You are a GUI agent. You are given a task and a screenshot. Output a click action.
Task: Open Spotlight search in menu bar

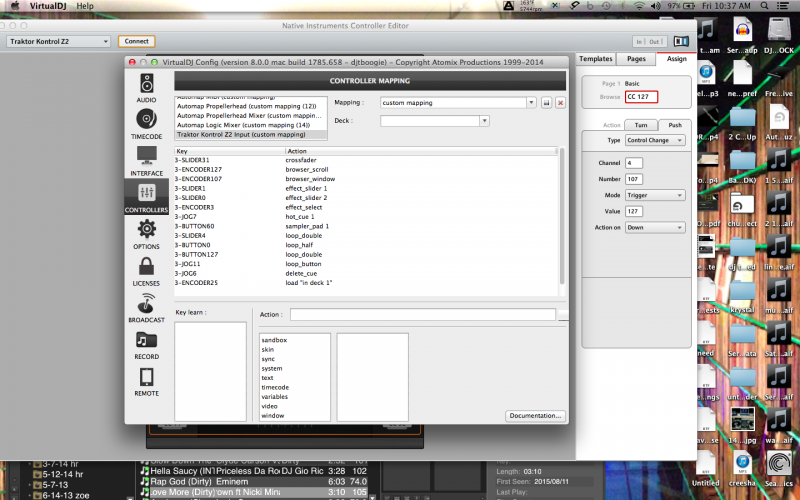(764, 6)
